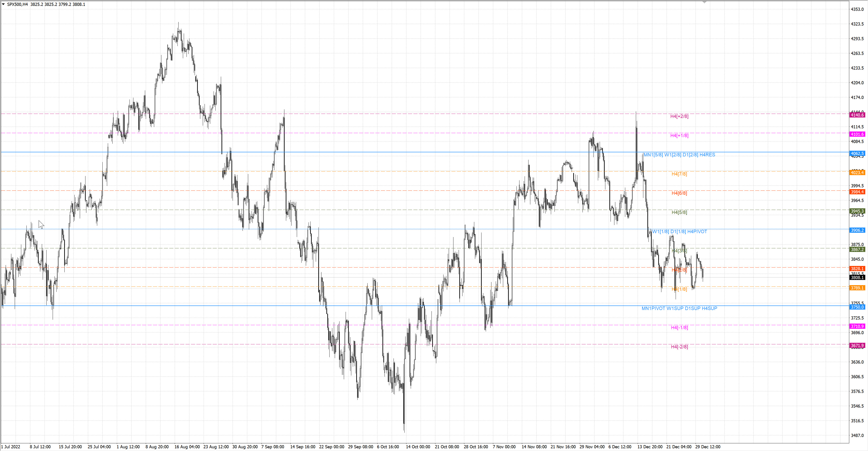The width and height of the screenshot is (868, 451).
Task: Click the 30 Aug 20:00 date label
Action: 245,447
